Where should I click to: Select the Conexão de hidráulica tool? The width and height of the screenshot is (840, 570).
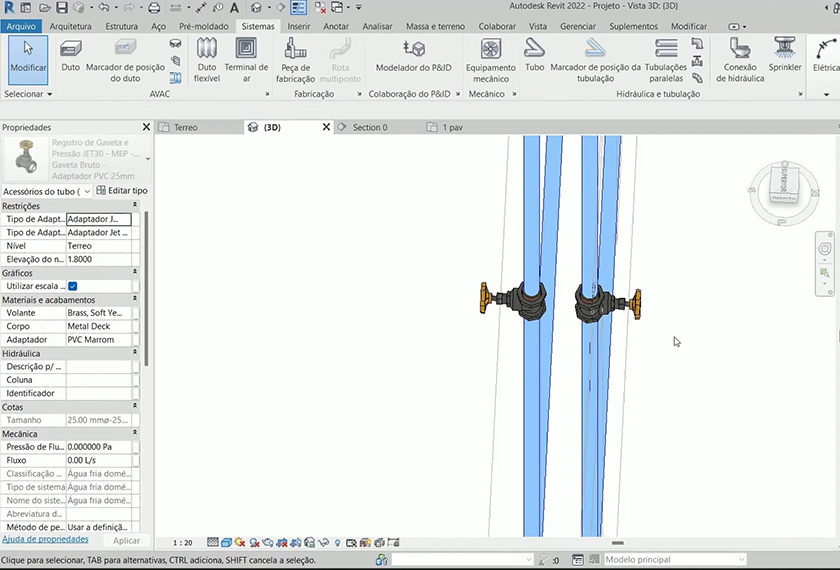click(740, 58)
